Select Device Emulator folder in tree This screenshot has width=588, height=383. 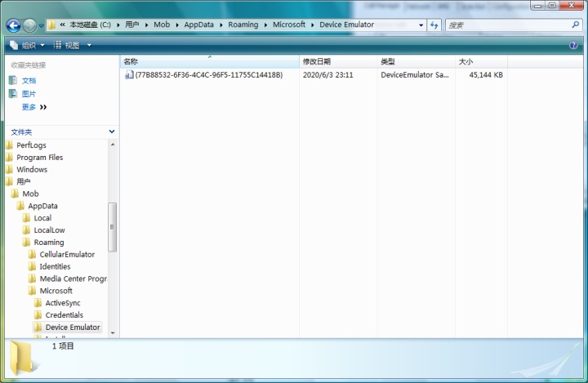coord(73,327)
